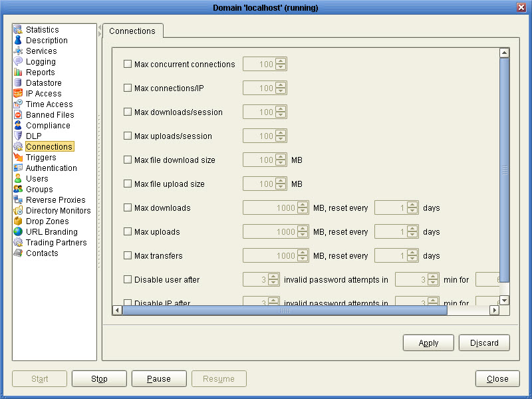The width and height of the screenshot is (532, 399).
Task: Switch to the Connections tab
Action: pos(132,31)
